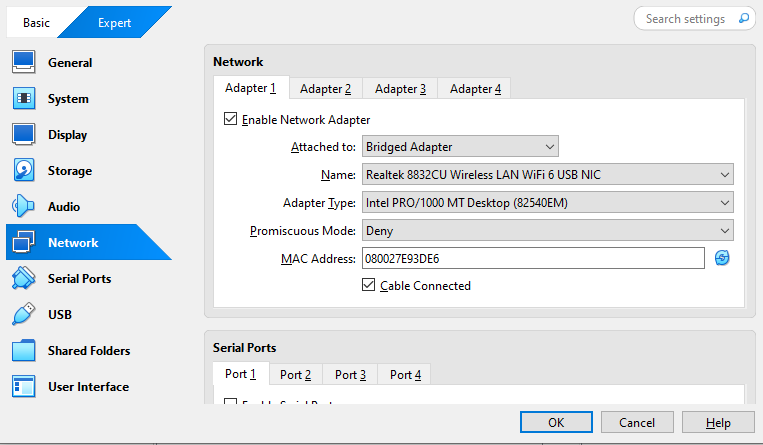Screen dimensions: 763x445
Task: Click the search magnifier icon
Action: point(743,18)
